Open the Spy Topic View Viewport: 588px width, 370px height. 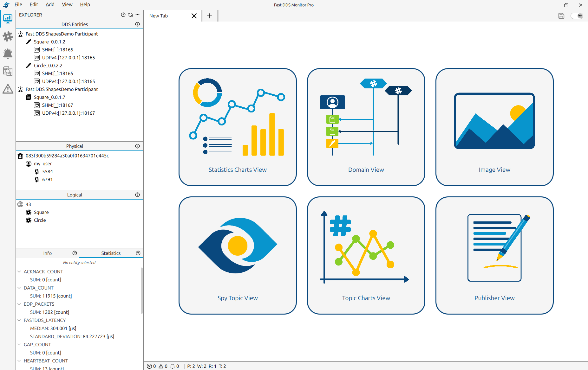(x=238, y=255)
